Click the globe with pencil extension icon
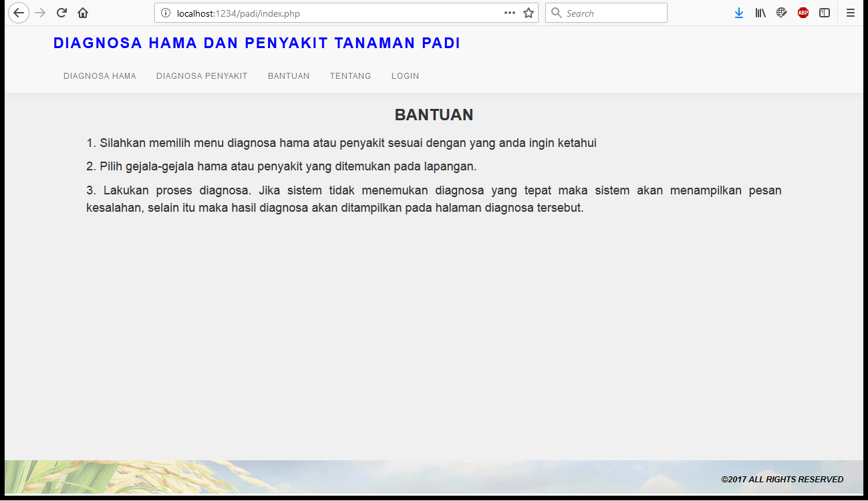 click(x=782, y=13)
